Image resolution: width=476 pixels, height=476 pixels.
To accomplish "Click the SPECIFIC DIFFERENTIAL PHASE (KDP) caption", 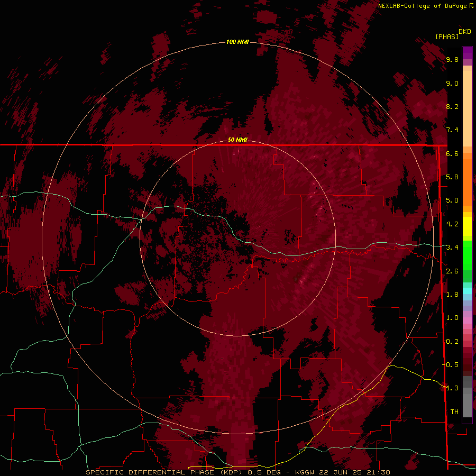I will 164,472.
